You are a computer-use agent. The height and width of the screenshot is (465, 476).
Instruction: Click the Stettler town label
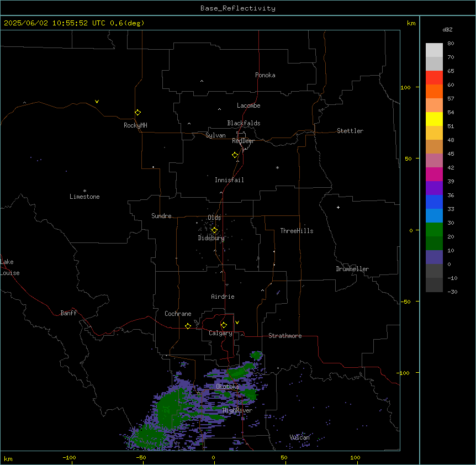350,131
